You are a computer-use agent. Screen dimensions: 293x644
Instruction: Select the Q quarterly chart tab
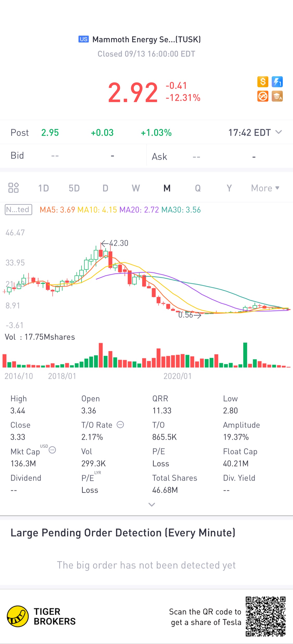point(198,188)
